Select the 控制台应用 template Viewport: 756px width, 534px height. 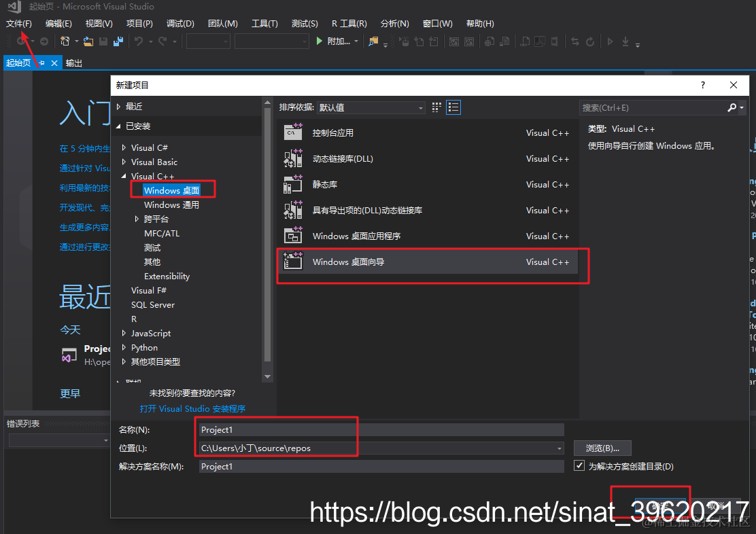[428, 133]
